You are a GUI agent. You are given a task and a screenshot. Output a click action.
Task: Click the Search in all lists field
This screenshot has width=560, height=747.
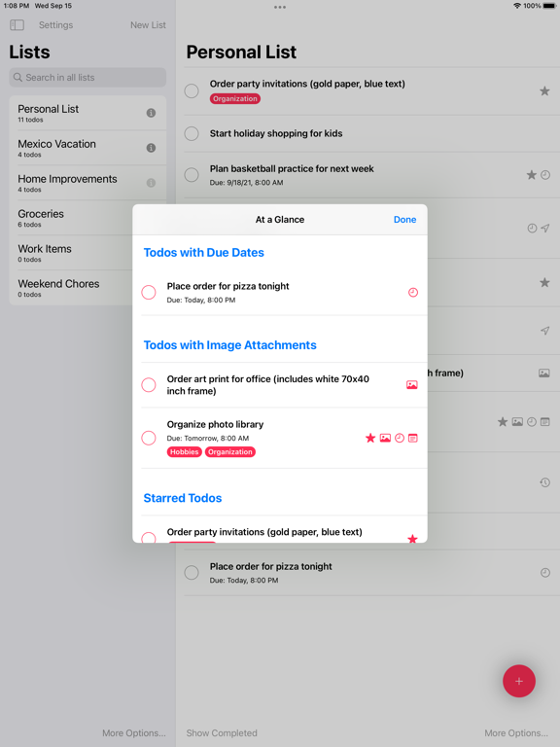(87, 77)
